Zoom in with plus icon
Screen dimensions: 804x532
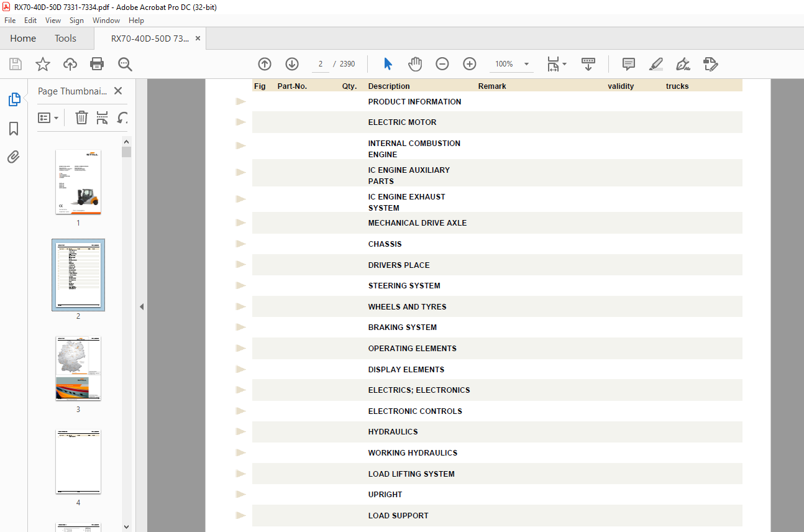coord(470,64)
